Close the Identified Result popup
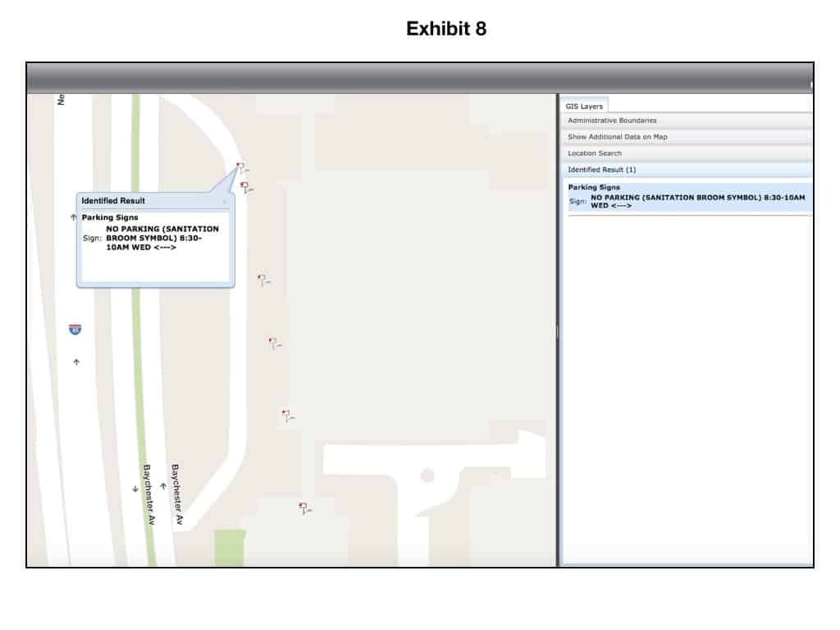840x630 pixels. click(224, 201)
